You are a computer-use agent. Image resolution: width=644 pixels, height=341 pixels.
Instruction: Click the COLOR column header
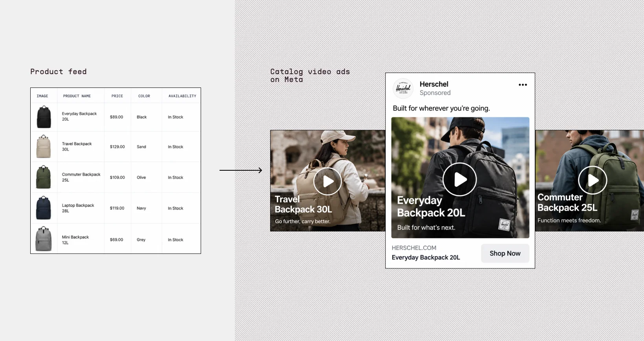pos(144,96)
